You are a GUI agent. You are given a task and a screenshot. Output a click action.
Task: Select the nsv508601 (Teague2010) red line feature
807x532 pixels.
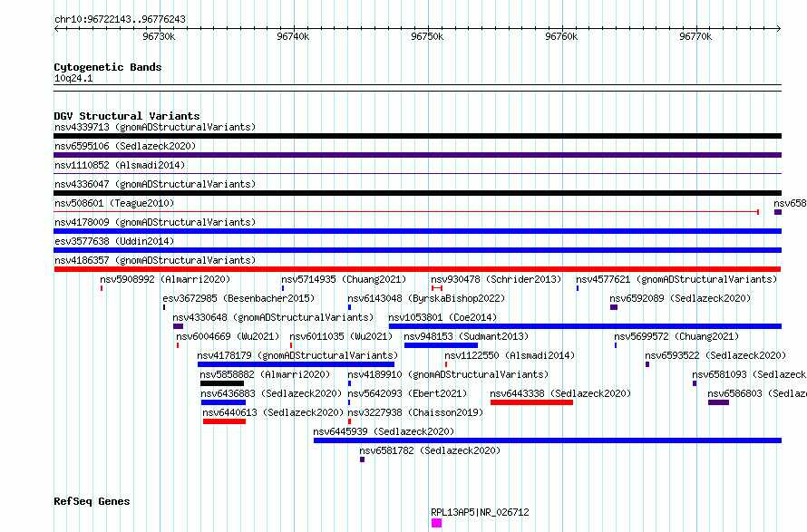pyautogui.click(x=406, y=212)
